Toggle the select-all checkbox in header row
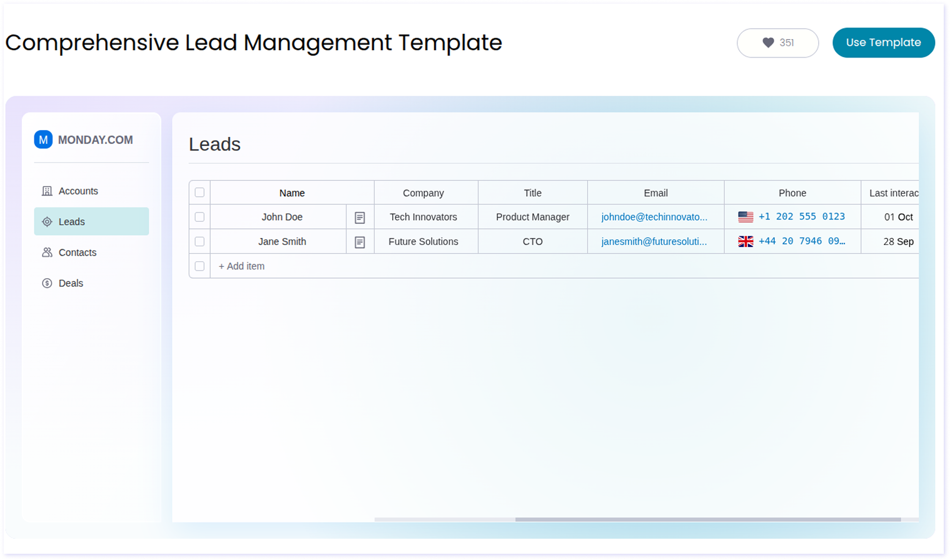Screen dimensions: 950x560 [200, 192]
